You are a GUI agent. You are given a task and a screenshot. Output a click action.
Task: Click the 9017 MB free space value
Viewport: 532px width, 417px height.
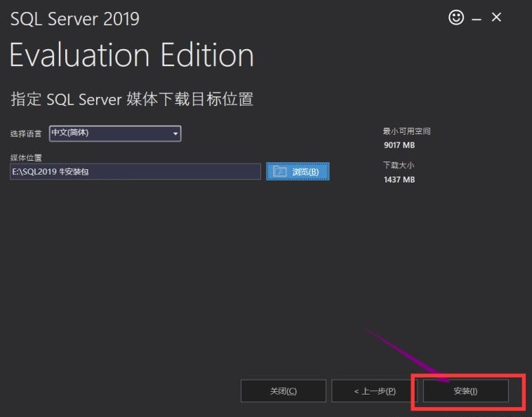tap(399, 145)
